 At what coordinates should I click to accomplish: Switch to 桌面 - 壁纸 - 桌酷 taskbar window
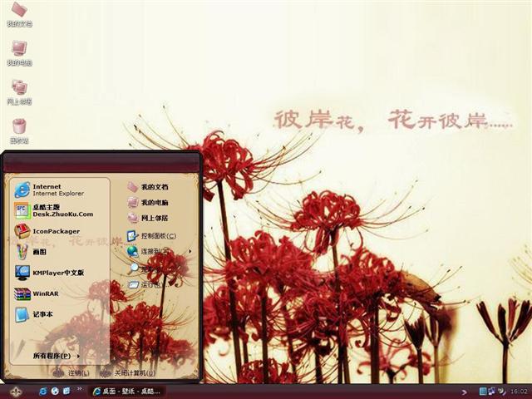(127, 392)
